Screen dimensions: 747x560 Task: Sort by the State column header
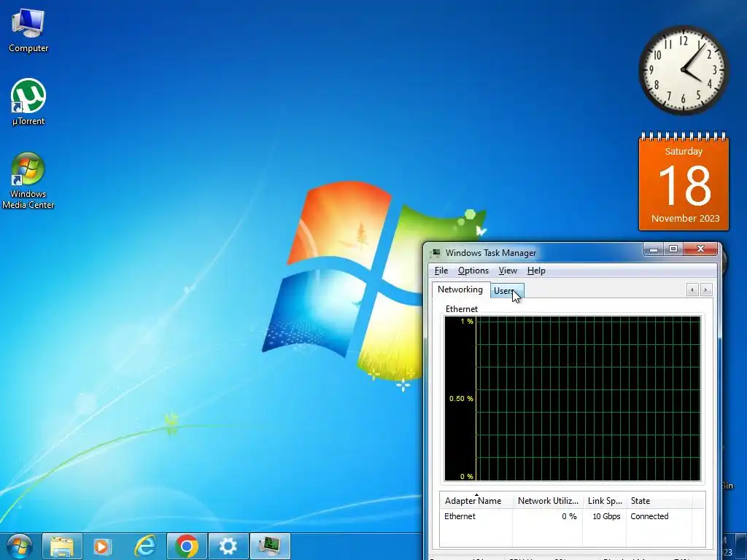click(x=659, y=500)
